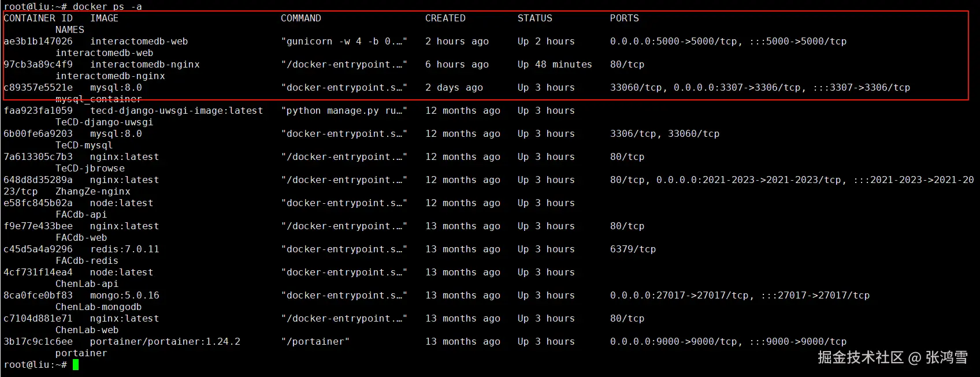Click the portainer/portainer:1.24.2 image name

[165, 342]
